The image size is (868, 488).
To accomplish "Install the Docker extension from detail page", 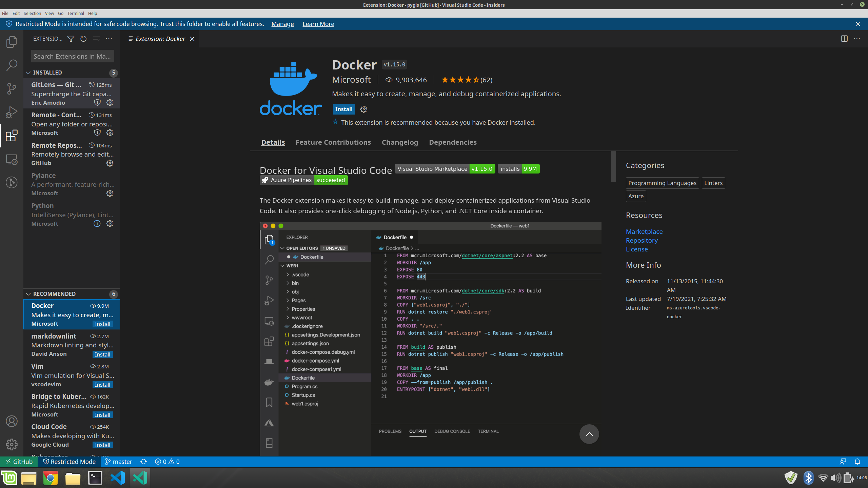I will tap(343, 109).
